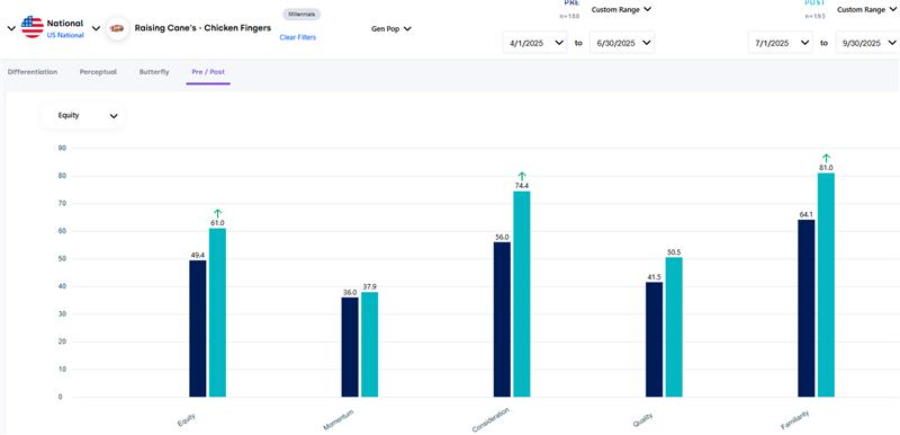
Task: Click the Momentum pre bar 36.0
Action: [350, 347]
